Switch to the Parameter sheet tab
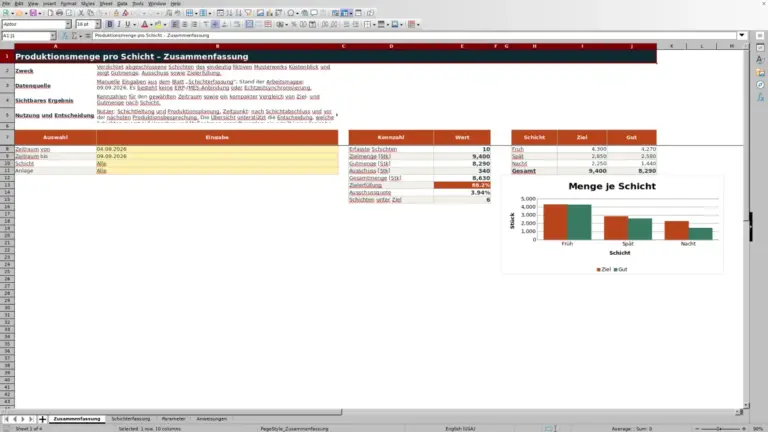Screen dimensions: 768x432 coord(173,419)
